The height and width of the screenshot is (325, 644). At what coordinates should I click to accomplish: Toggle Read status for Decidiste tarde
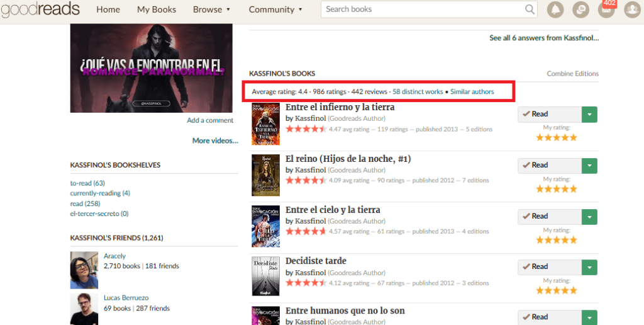pyautogui.click(x=548, y=266)
